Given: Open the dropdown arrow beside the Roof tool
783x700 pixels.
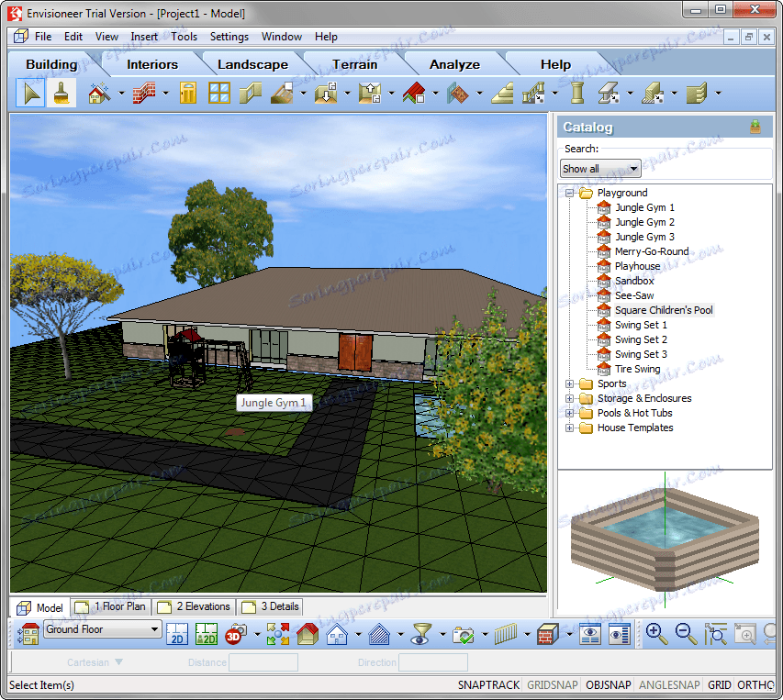Looking at the screenshot, I should tap(435, 94).
